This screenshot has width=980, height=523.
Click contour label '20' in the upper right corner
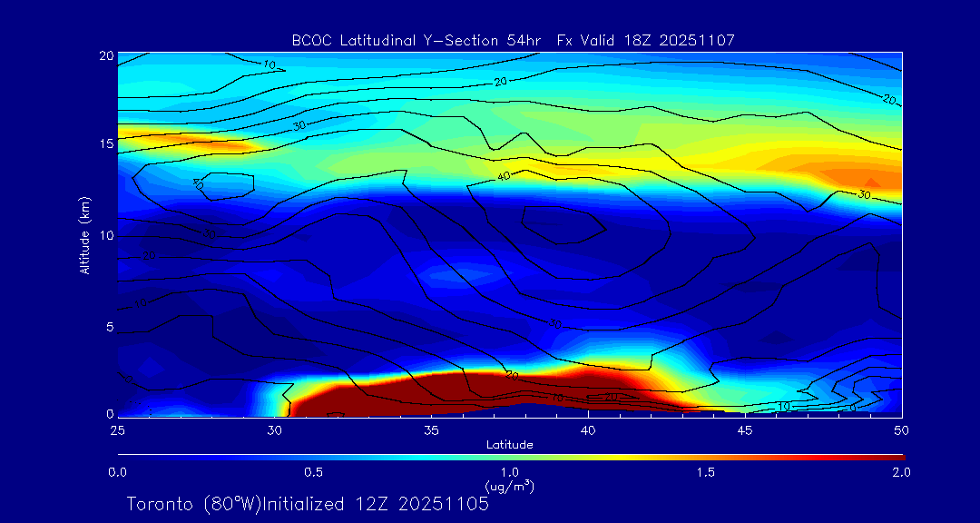tap(890, 99)
